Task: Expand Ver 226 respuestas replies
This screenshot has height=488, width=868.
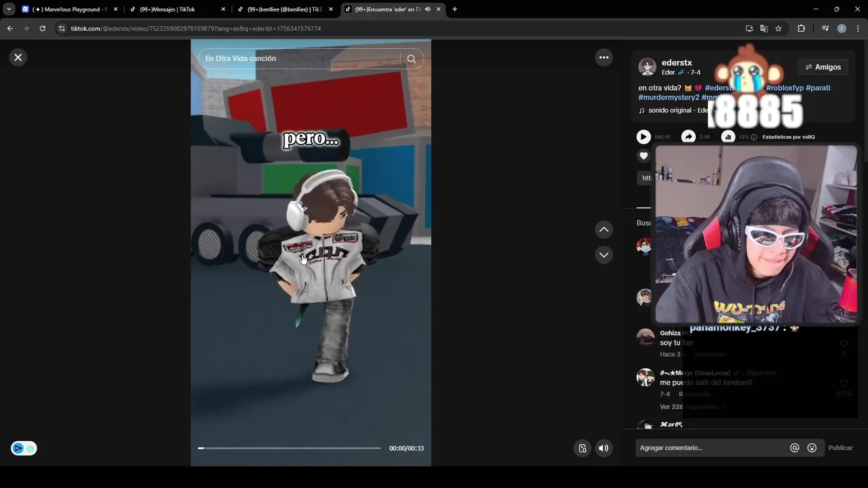Action: pyautogui.click(x=693, y=407)
